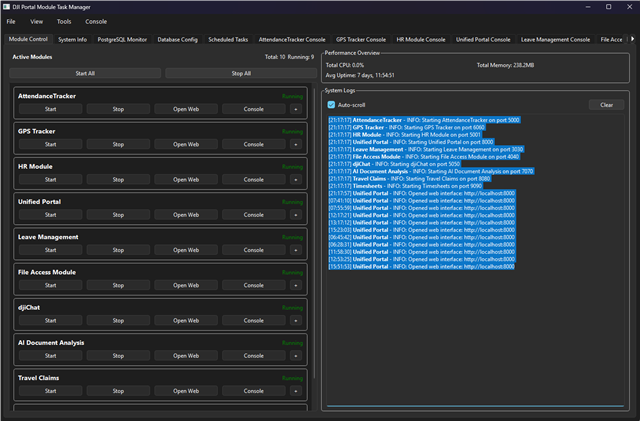The width and height of the screenshot is (640, 421).
Task: Open Console for Travel Claims
Action: pos(253,391)
